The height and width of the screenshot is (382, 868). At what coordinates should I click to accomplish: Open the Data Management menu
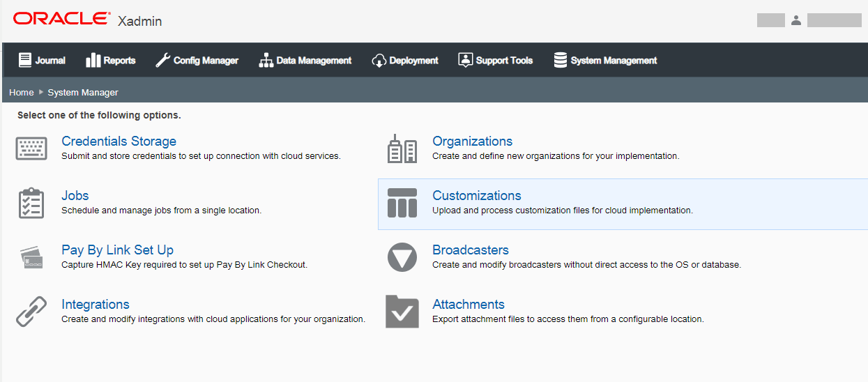coord(305,60)
